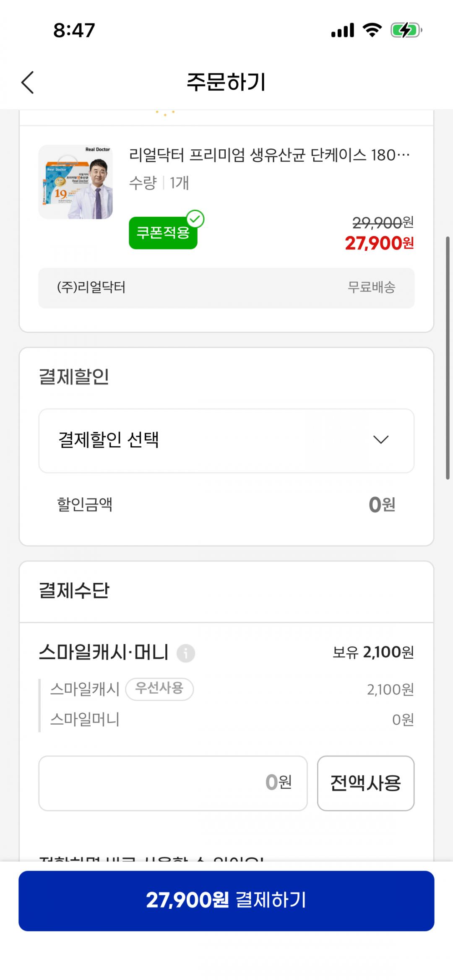
Task: Tap the cellular signal bars icon
Action: 343,31
